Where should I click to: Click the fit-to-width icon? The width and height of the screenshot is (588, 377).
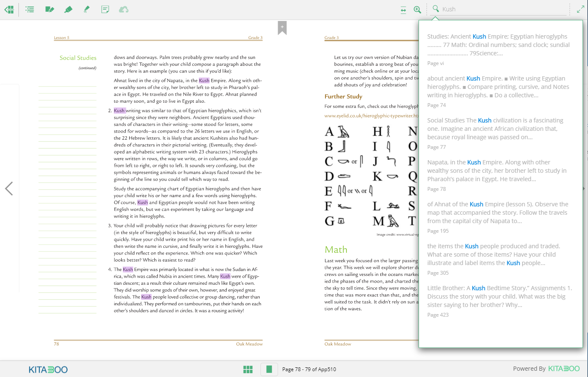403,10
